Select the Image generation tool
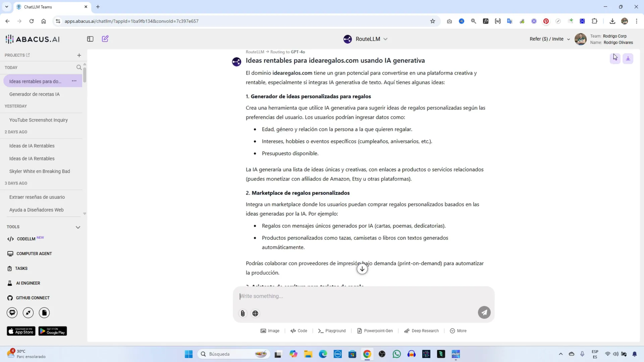This screenshot has height=362, width=644. (270, 331)
